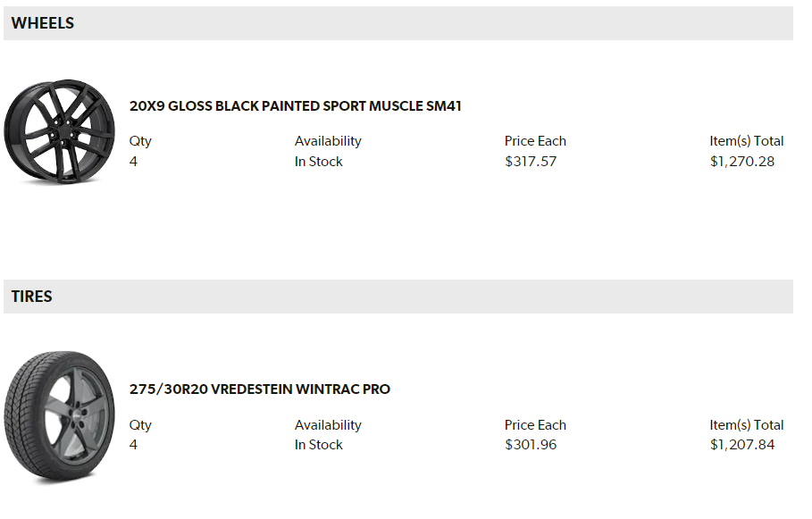Open the 20X9 Gloss Black Sport Muscle SM41 title

coord(295,106)
